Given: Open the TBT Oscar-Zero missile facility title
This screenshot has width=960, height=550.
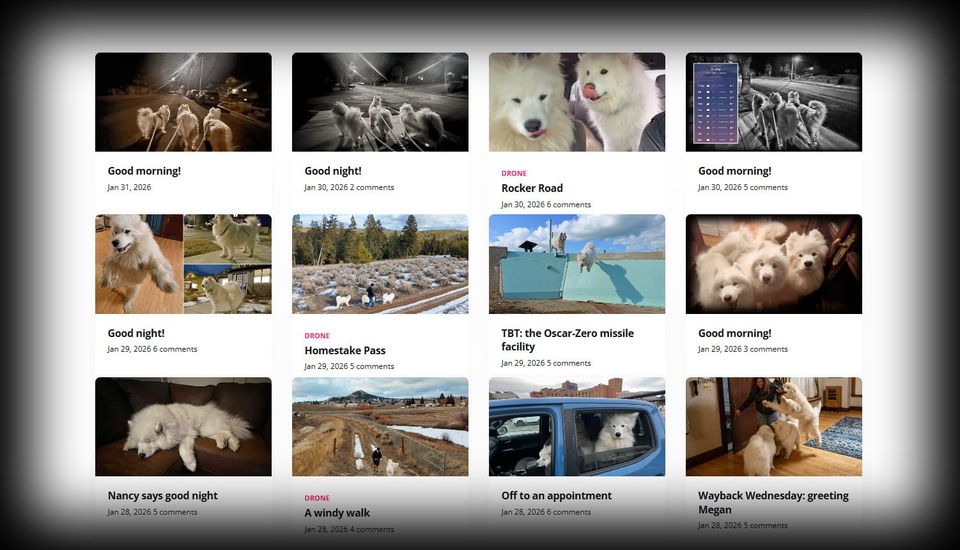Looking at the screenshot, I should 567,340.
